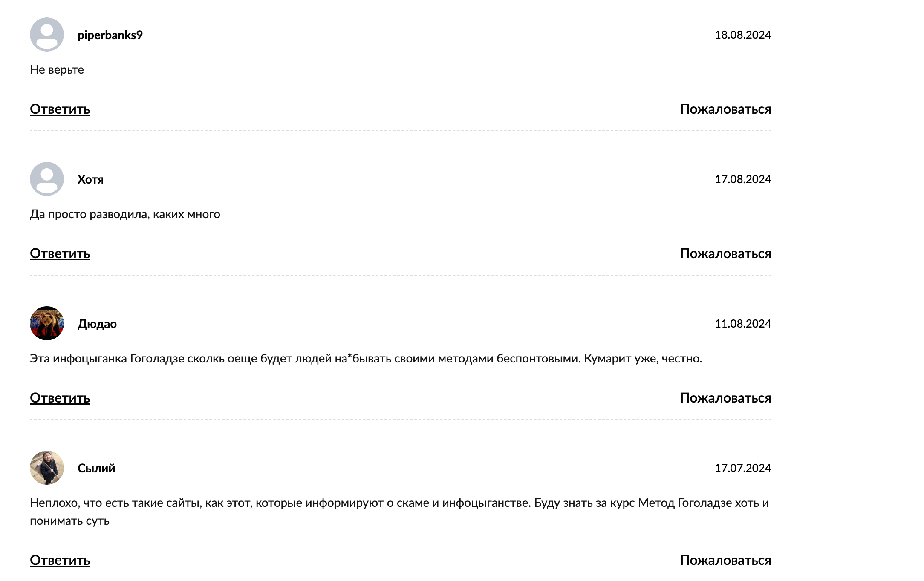924x581 pixels.
Task: Click the username Хотя
Action: point(90,179)
